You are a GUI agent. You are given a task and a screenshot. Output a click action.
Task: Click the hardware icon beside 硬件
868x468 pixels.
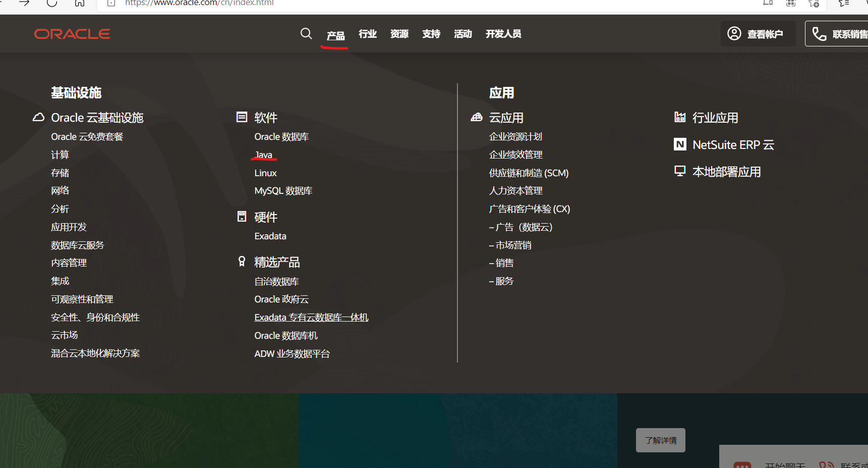coord(242,217)
